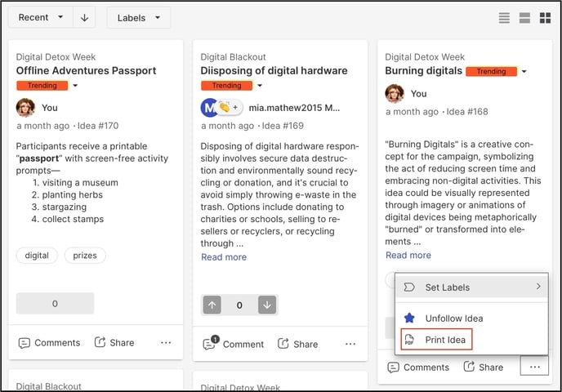
Task: Click Read more on Diisposing of digital hardware
Action: click(224, 257)
